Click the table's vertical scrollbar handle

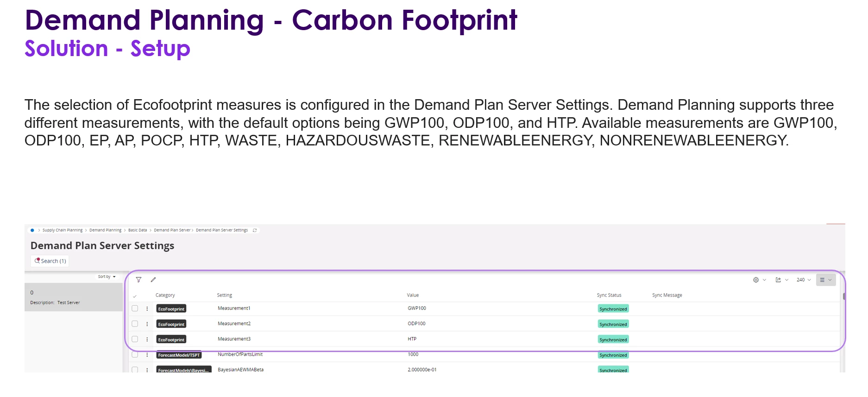point(844,296)
